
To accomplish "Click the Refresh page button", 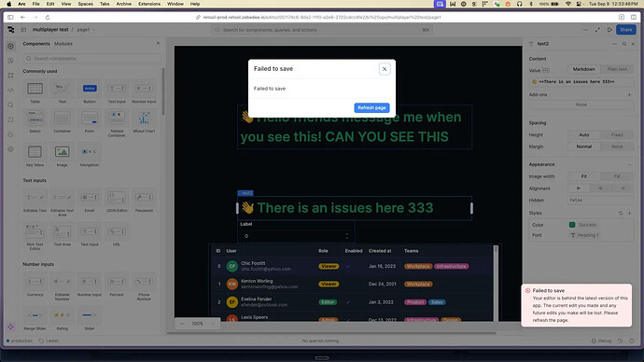I will click(371, 107).
